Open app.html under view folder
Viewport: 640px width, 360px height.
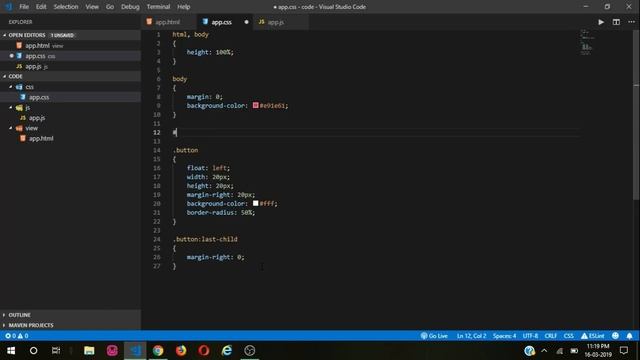pyautogui.click(x=70, y=138)
